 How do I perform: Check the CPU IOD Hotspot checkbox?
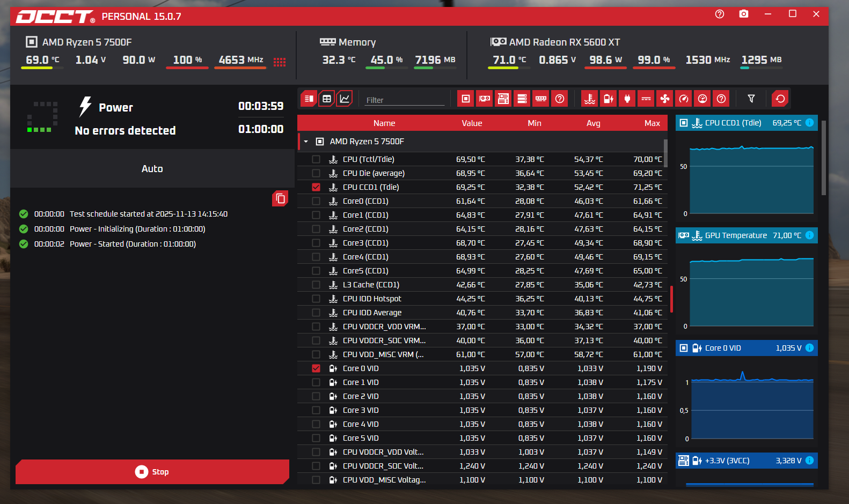316,299
